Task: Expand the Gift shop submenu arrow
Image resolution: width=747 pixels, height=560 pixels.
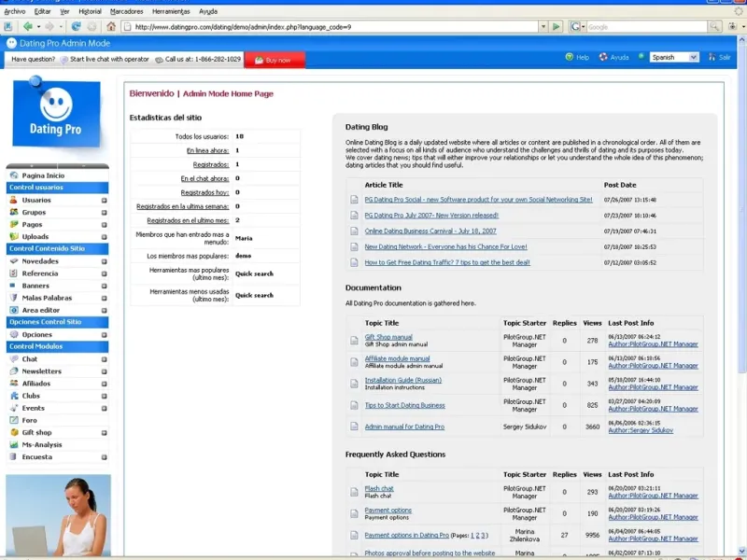Action: click(x=104, y=433)
